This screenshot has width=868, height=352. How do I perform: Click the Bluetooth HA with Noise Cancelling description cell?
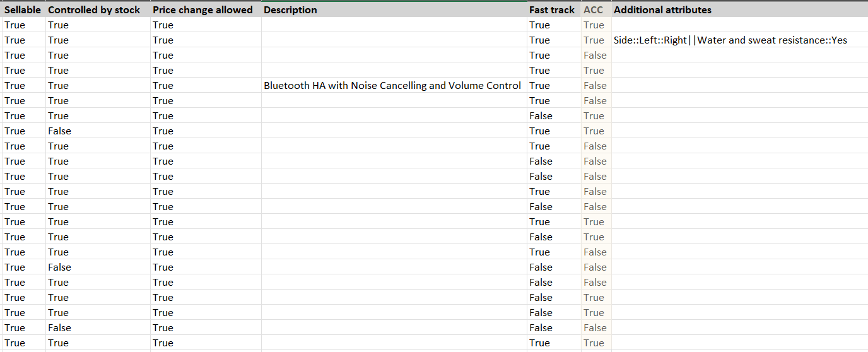(394, 86)
